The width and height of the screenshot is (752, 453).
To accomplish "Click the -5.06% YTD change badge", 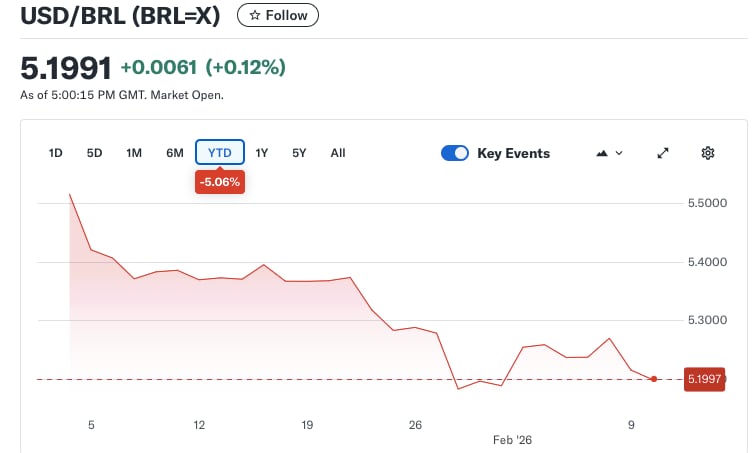I will (x=220, y=183).
